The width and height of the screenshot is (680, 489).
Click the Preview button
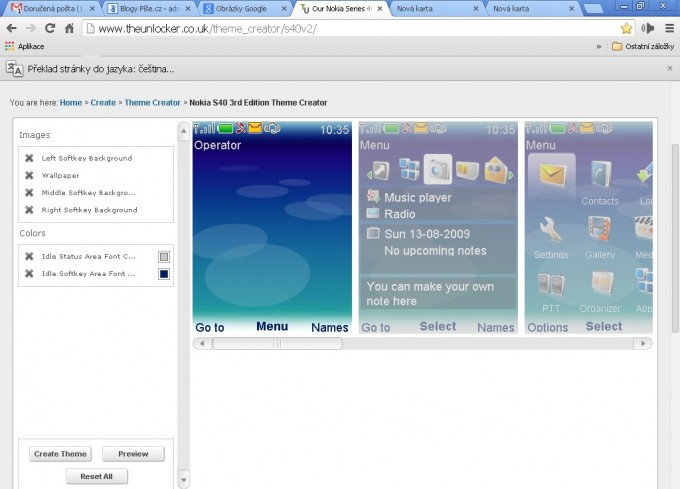(x=133, y=454)
